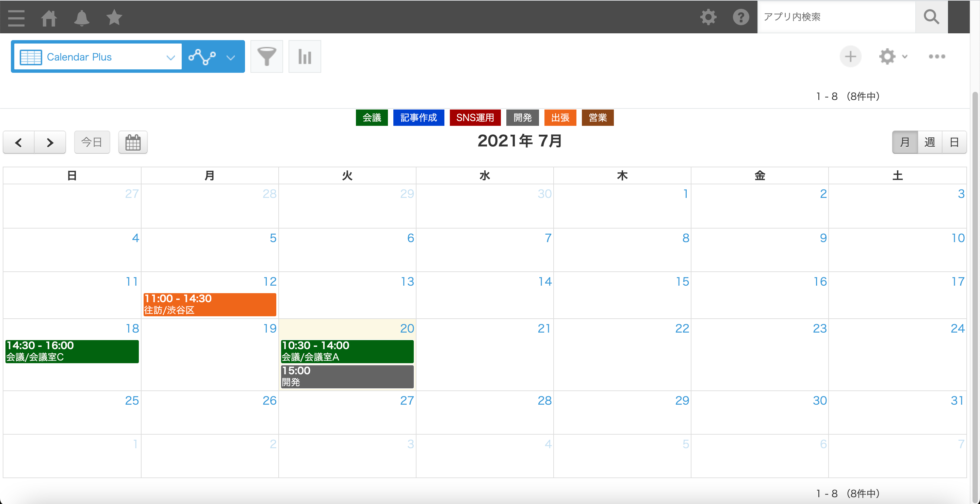Screen dimensions: 980x504
Task: Click the help question mark icon
Action: [x=741, y=17]
